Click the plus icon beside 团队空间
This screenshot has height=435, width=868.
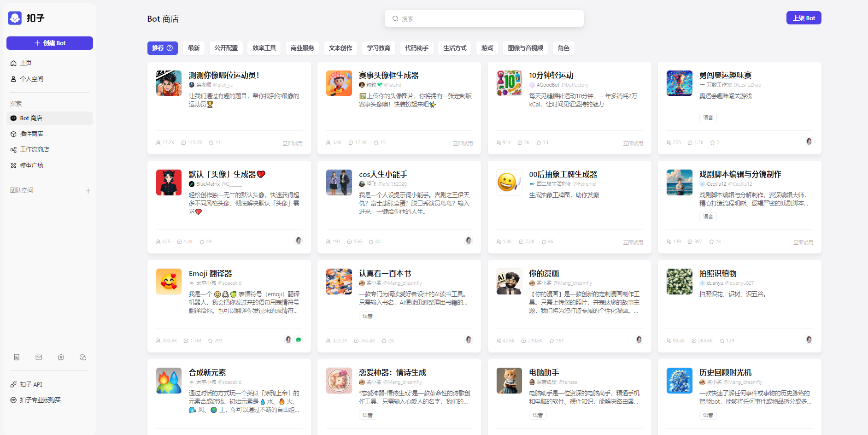coord(88,191)
